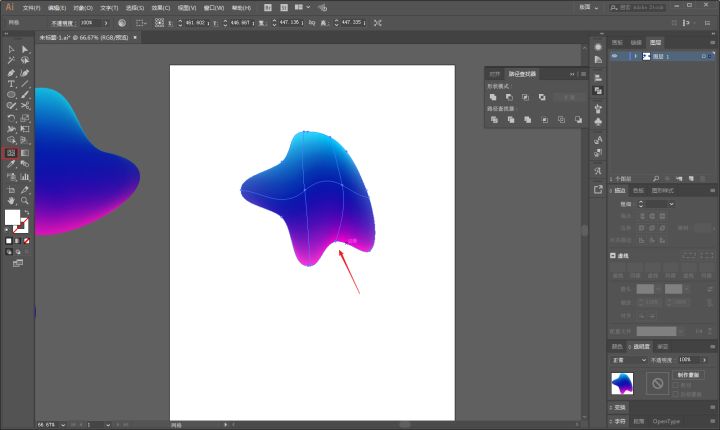Click the Minus Back pathfinder icon
Screen dimensions: 720x430
point(578,119)
